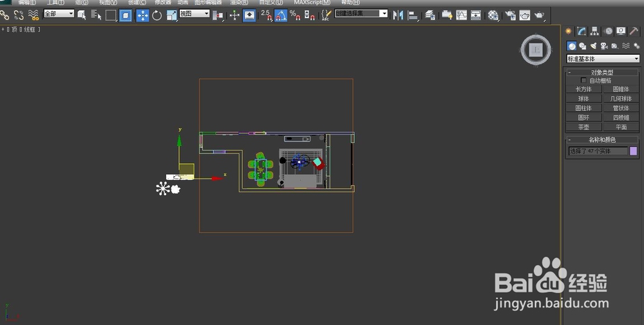
Task: Click the Mirror tool icon
Action: click(x=398, y=15)
